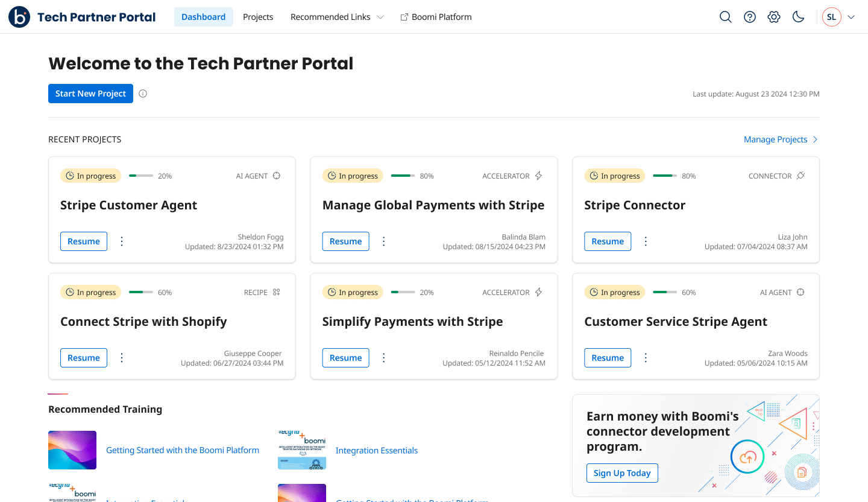This screenshot has width=868, height=502.
Task: Click In progress status on Manage Global Payments
Action: pyautogui.click(x=353, y=176)
